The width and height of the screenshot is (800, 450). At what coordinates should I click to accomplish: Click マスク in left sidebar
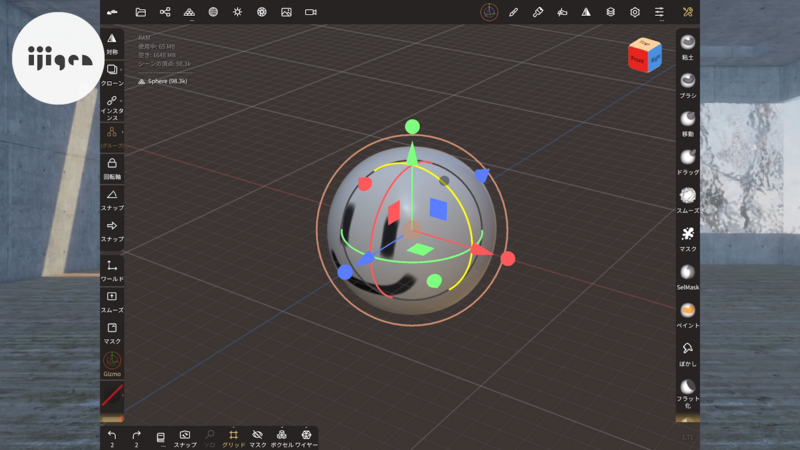click(x=112, y=333)
